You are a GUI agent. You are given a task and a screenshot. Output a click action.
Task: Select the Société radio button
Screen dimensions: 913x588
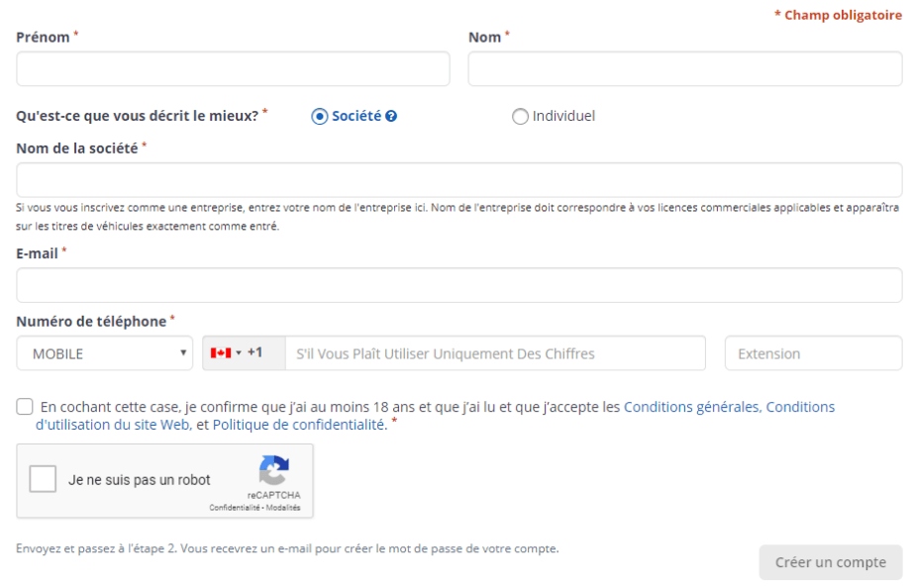coord(319,117)
